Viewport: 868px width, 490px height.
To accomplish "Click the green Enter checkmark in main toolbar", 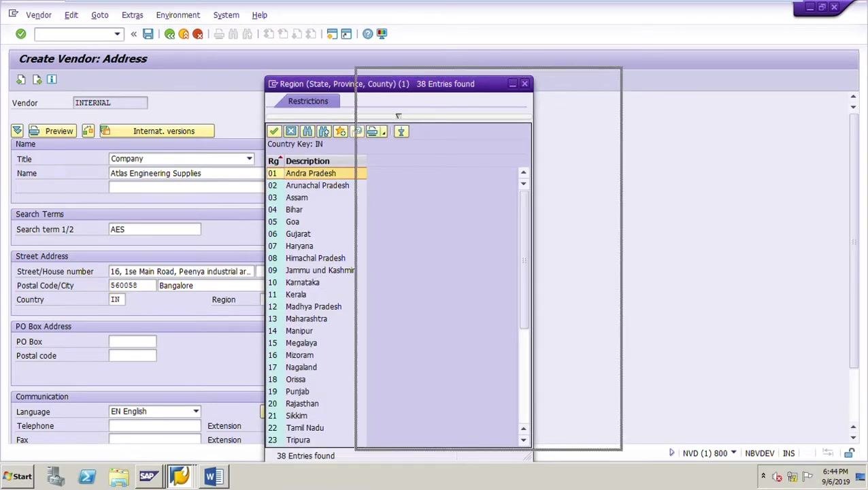I will [20, 34].
